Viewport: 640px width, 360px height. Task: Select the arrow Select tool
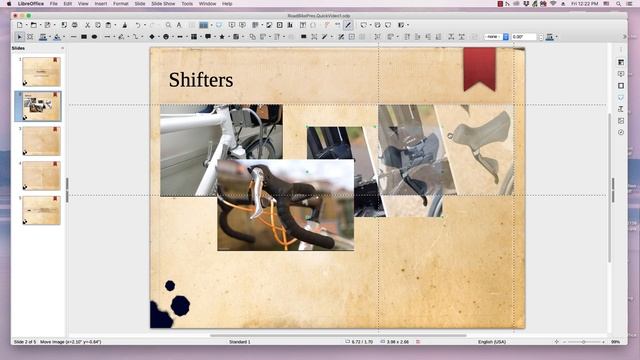click(x=19, y=37)
